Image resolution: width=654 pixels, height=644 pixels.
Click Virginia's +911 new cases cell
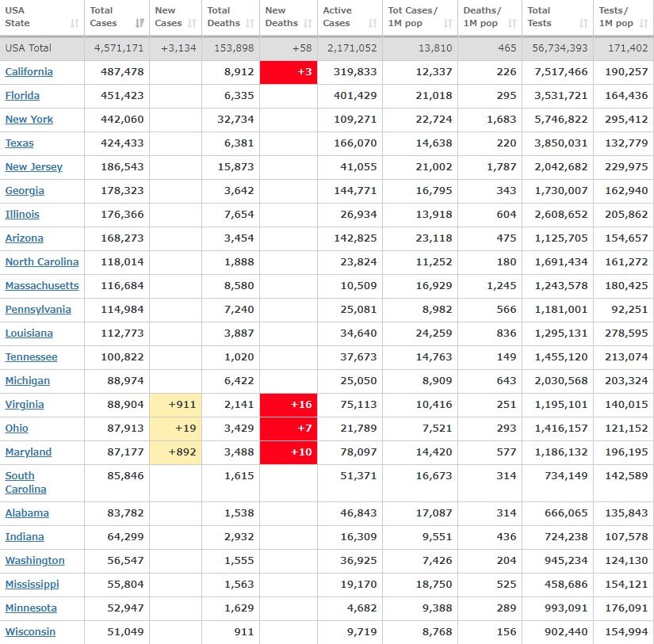(x=175, y=405)
